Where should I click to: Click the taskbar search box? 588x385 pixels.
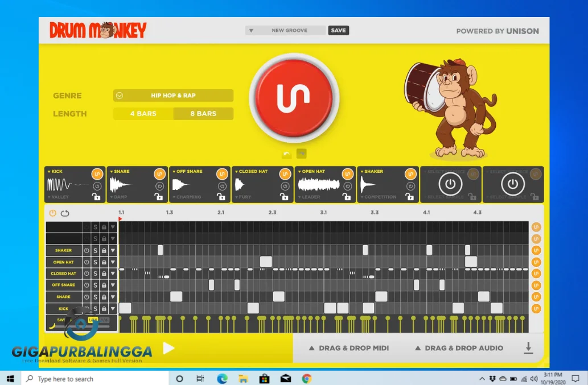94,379
